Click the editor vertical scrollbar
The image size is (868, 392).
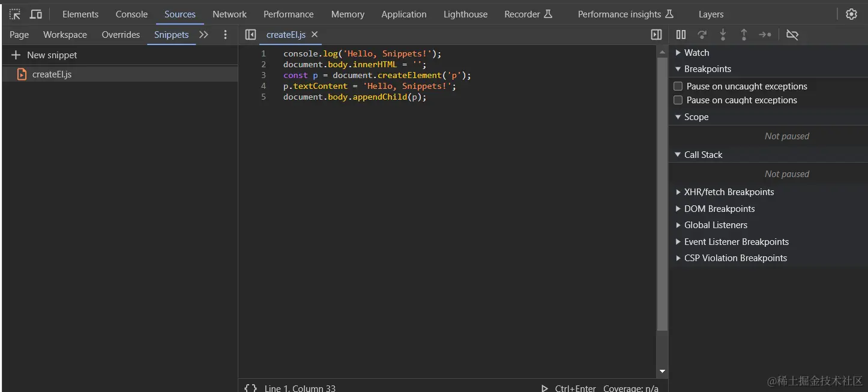pyautogui.click(x=662, y=194)
